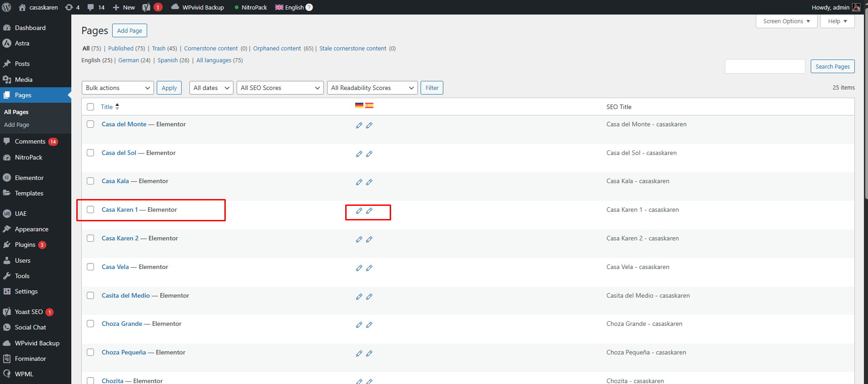Expand the All SEO Scores dropdown

280,88
